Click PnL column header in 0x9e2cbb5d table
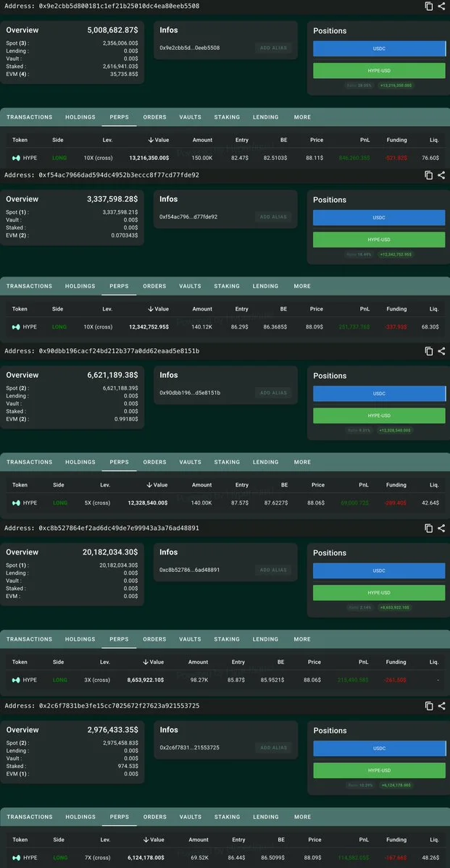Image resolution: width=450 pixels, height=868 pixels. 364,140
